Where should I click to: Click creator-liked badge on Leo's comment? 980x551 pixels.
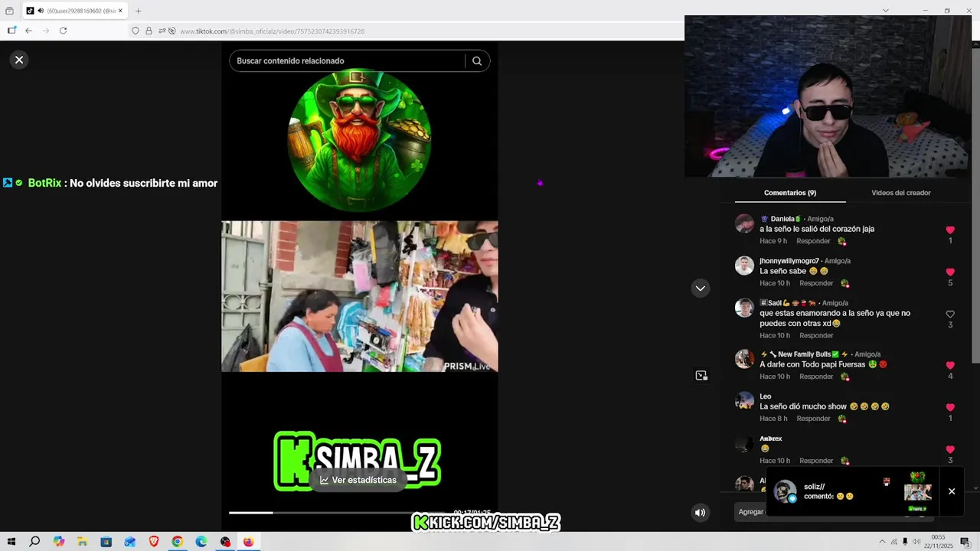coord(841,419)
